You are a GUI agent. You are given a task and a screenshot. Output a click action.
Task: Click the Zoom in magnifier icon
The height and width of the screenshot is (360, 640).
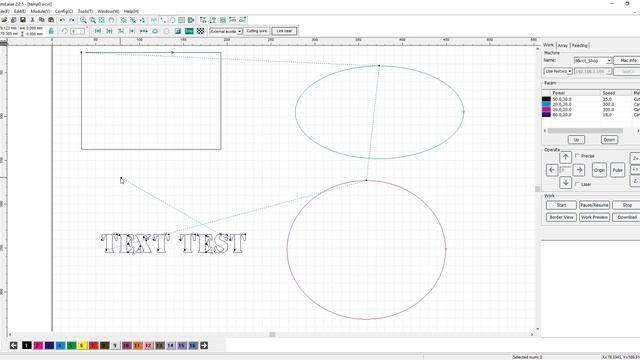pos(83,20)
